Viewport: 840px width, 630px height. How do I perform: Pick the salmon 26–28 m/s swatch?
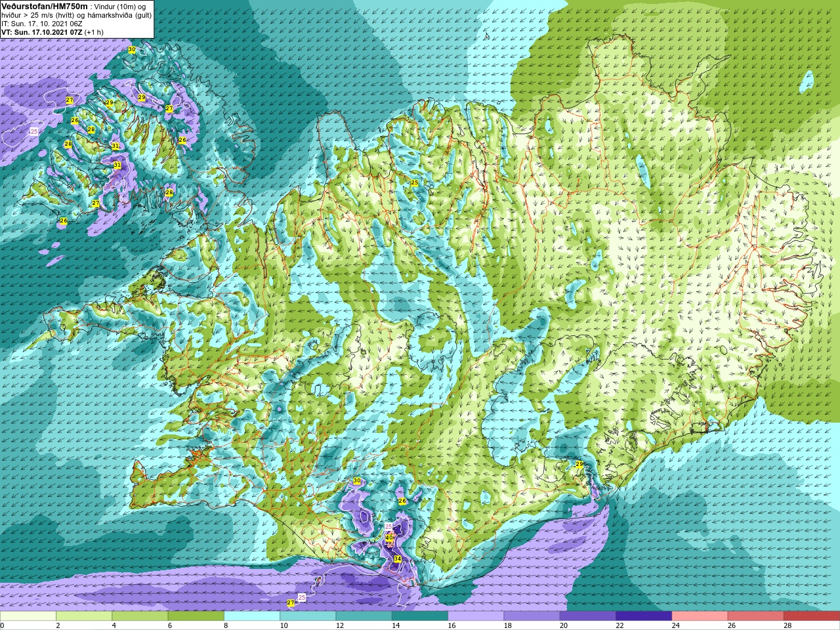(756, 616)
